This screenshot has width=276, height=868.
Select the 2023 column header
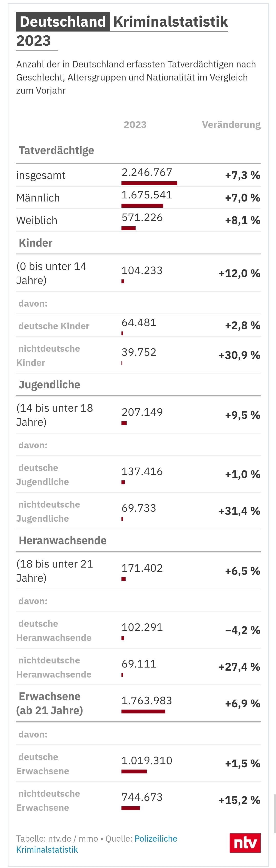pos(135,125)
